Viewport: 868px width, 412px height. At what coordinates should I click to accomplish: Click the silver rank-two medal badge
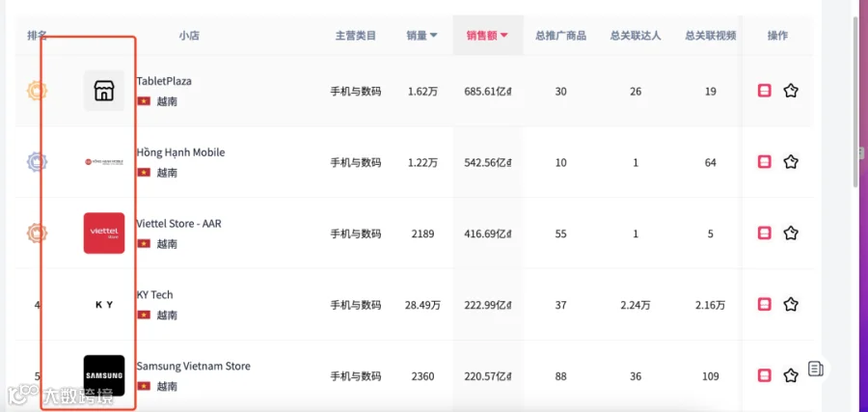pos(37,162)
